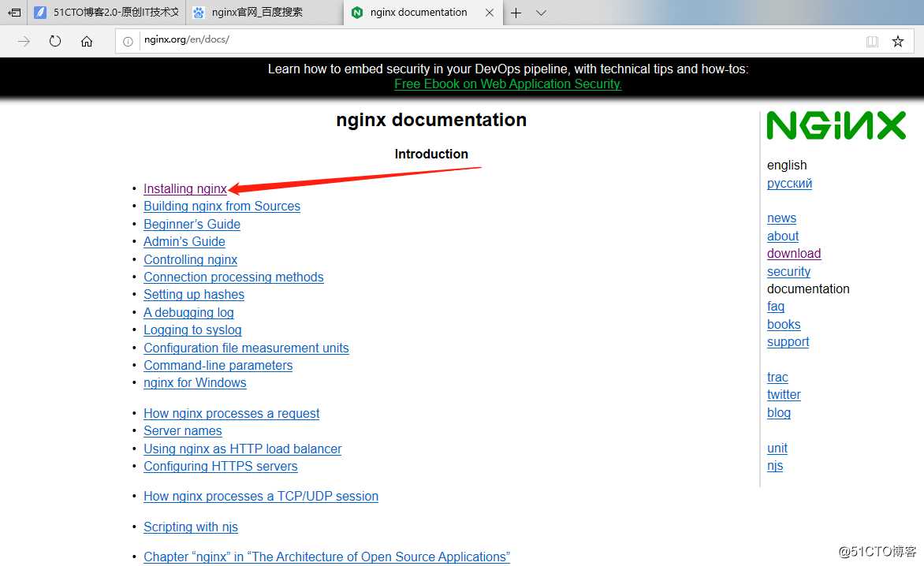Open the faq sidebar link
The height and width of the screenshot is (566, 924).
(x=776, y=307)
